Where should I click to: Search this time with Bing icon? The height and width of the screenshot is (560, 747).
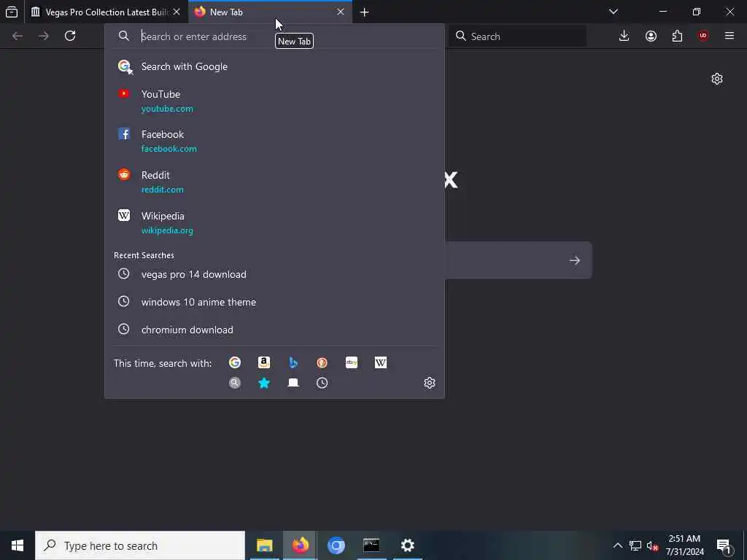point(293,363)
